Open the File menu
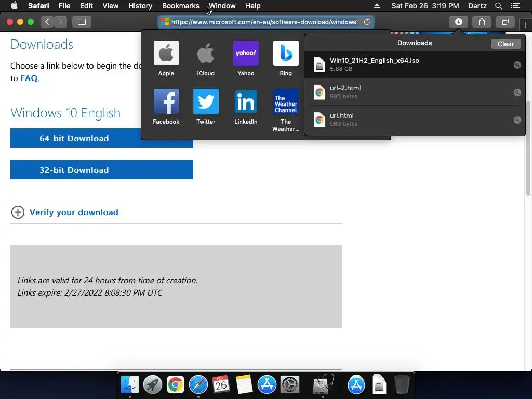The image size is (532, 399). coord(64,6)
